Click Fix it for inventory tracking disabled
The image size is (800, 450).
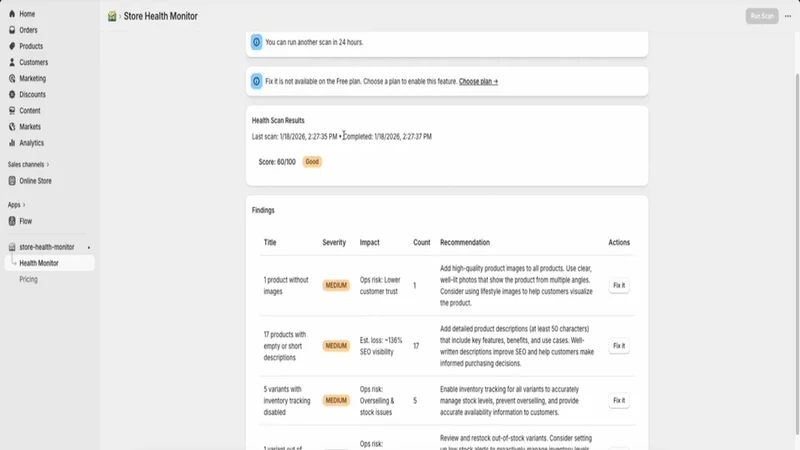pyautogui.click(x=619, y=401)
